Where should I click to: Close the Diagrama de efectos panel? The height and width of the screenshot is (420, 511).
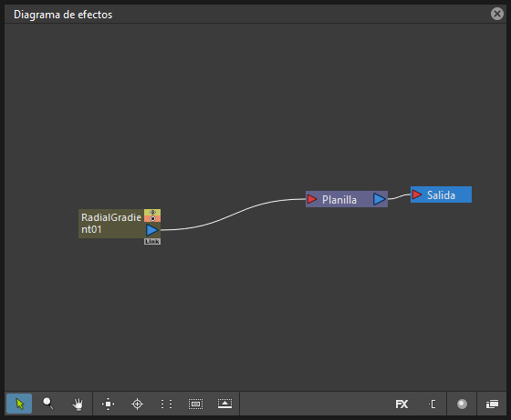point(497,14)
